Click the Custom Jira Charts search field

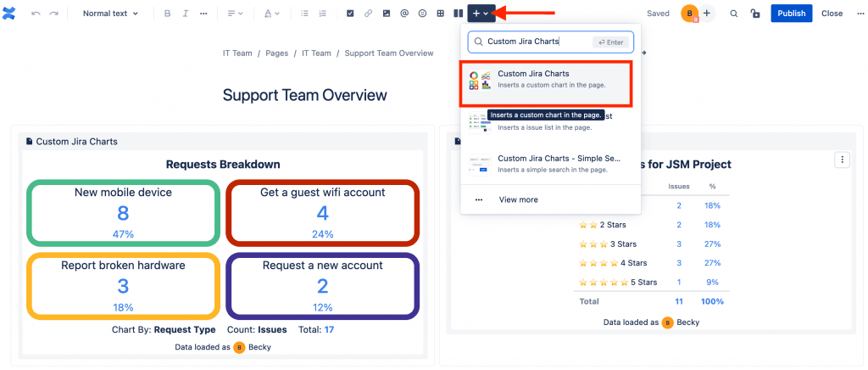551,42
